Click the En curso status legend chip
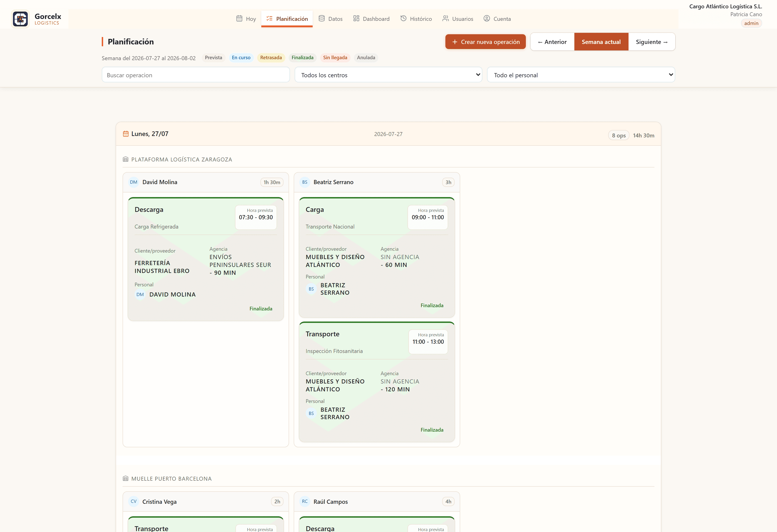Screen dimensions: 777x532 [241, 58]
